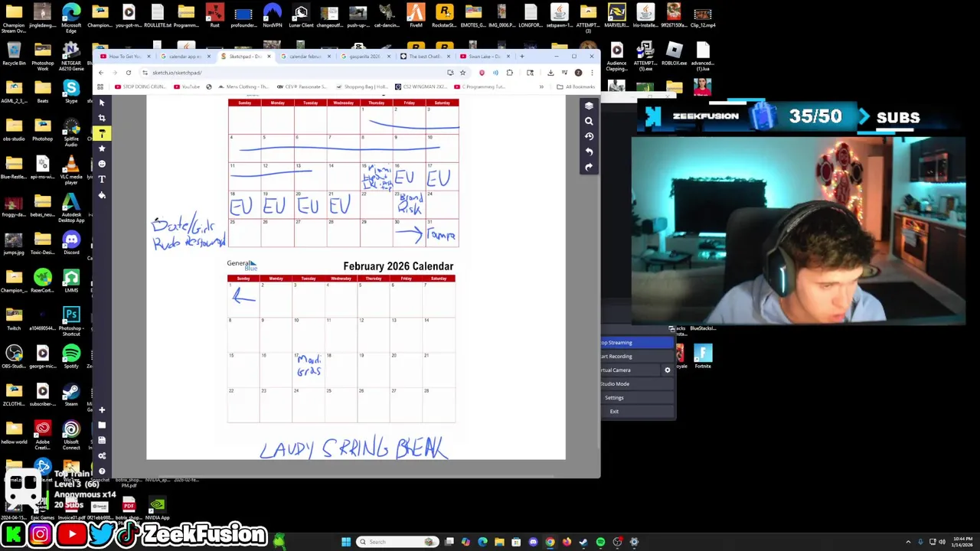The height and width of the screenshot is (551, 980).
Task: Open a new Chrome tab
Action: pyautogui.click(x=522, y=57)
